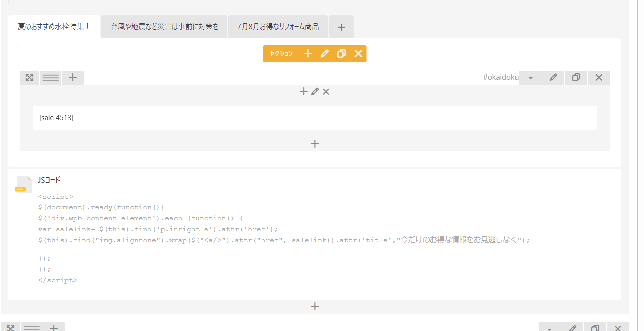This screenshot has width=644, height=331.
Task: Edit the #okaidoku row with pencil
Action: (553, 78)
